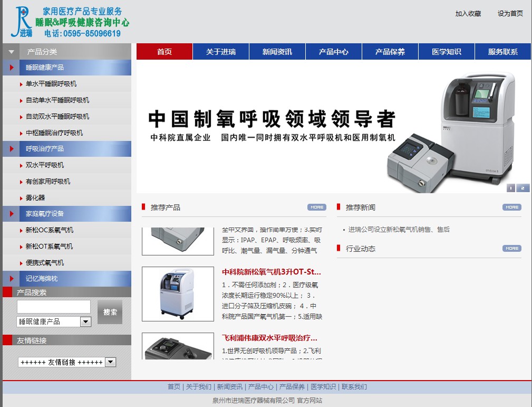Click the 飞利浦伟康 breathing machine thumbnail

pos(178,346)
